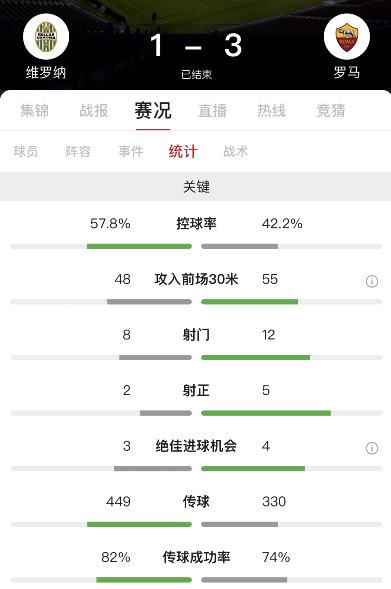Tap the 控球率 Verona possession bar
Image resolution: width=391 pixels, height=589 pixels.
[139, 246]
